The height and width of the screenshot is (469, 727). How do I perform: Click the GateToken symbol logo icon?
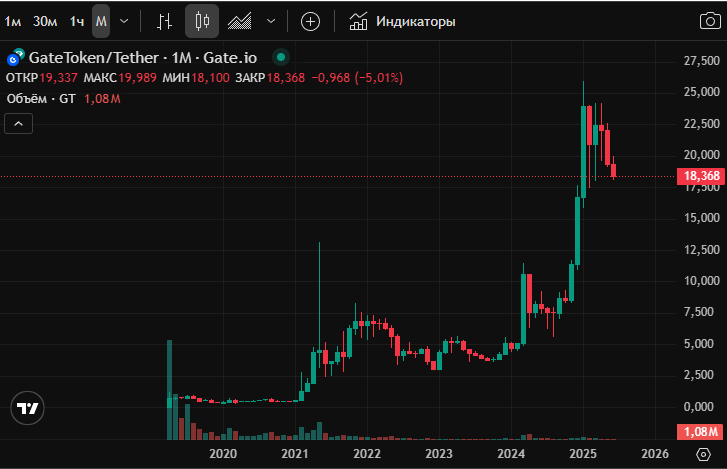pyautogui.click(x=16, y=59)
